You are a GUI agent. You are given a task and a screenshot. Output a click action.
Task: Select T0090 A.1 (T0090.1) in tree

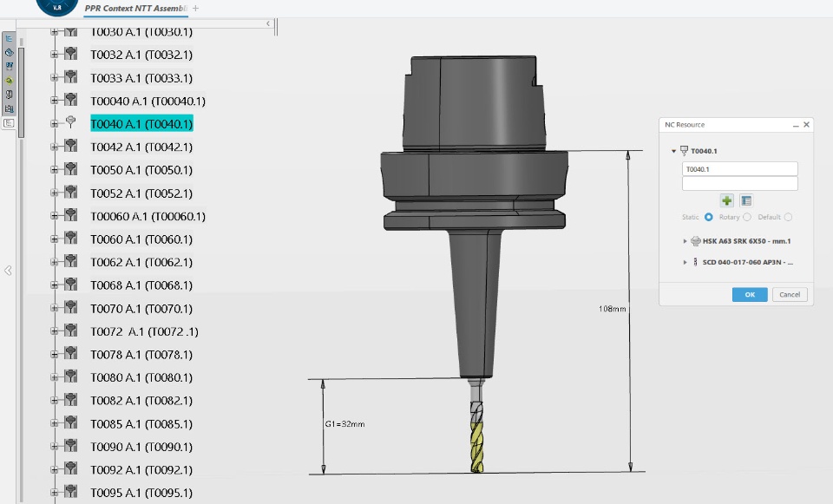[x=141, y=447]
